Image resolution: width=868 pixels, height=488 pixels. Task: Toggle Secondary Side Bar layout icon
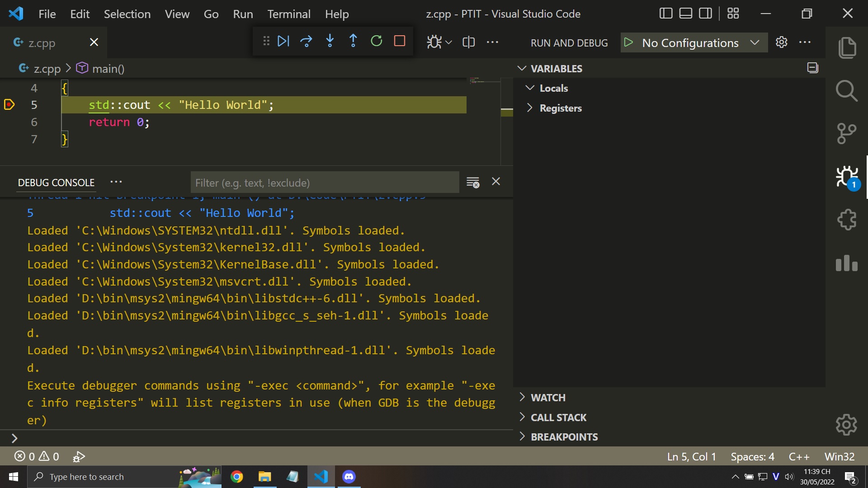[x=706, y=14]
